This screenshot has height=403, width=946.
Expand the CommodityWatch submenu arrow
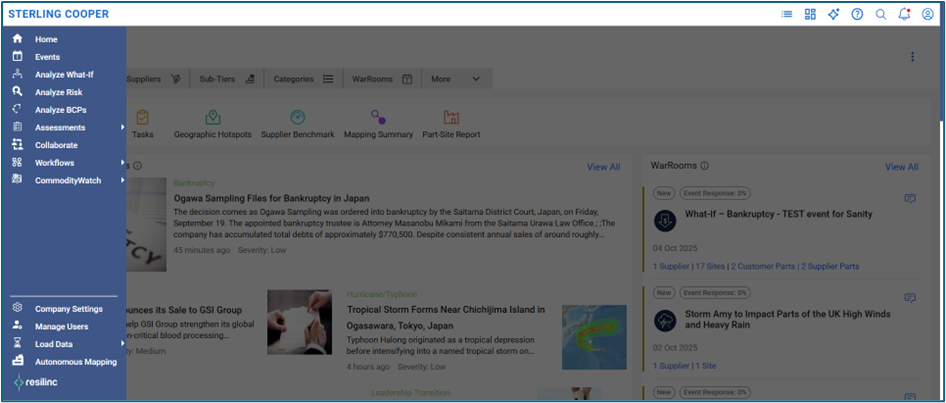122,180
